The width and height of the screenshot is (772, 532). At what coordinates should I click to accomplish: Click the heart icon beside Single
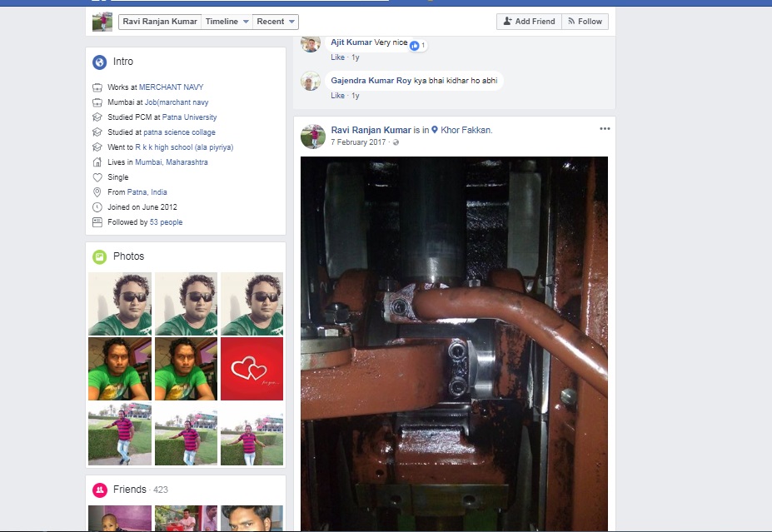click(97, 177)
